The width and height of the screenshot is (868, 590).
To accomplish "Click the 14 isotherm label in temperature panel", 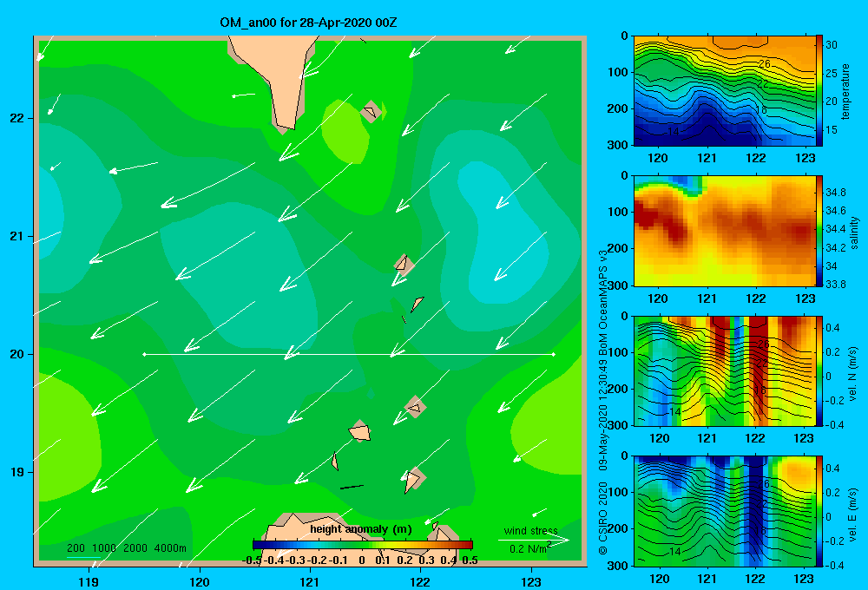I will pyautogui.click(x=674, y=132).
